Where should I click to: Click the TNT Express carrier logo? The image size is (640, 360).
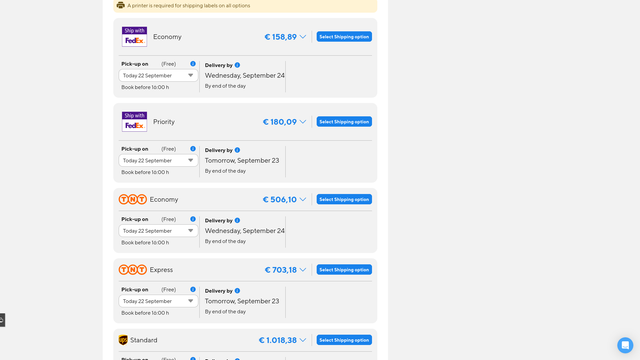[133, 269]
